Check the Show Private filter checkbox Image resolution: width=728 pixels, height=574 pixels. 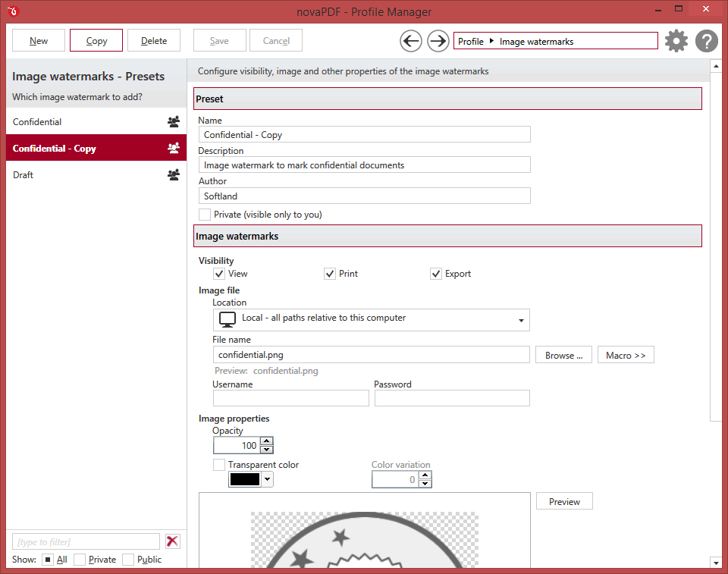80,560
